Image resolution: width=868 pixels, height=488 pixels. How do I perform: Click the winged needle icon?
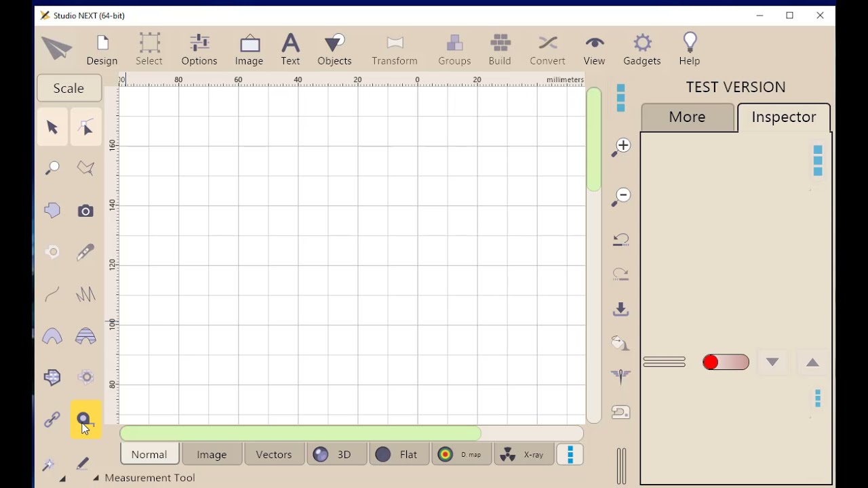(620, 377)
